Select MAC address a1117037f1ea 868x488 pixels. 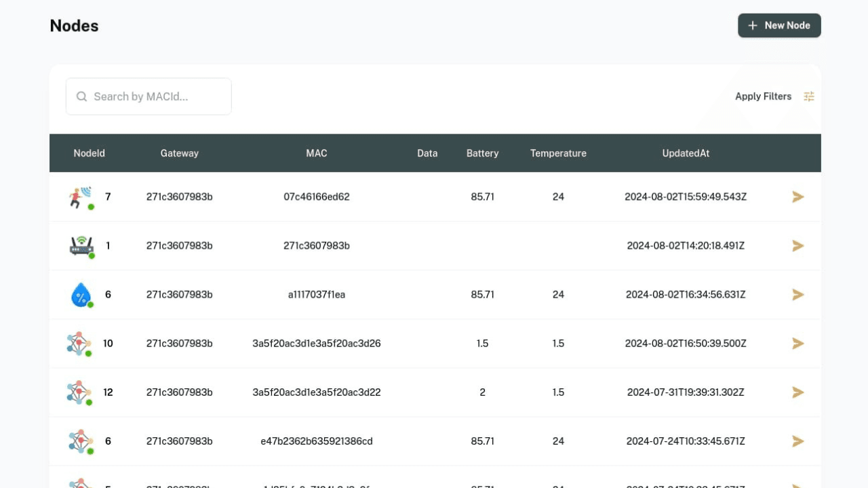pos(317,294)
